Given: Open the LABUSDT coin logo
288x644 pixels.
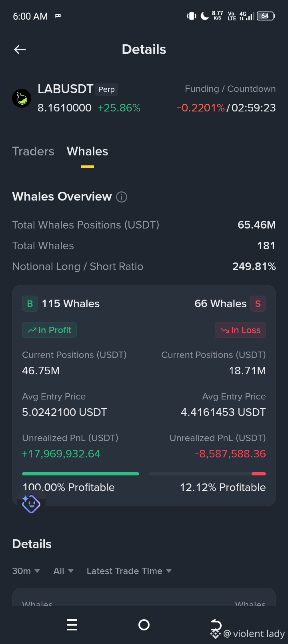Looking at the screenshot, I should 22,98.
